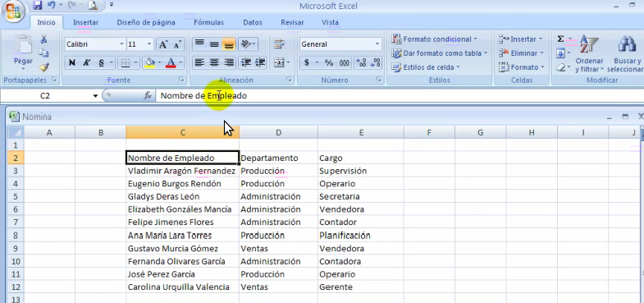Toggle bottom align in Alineación group
Image resolution: width=644 pixels, height=303 pixels.
(229, 44)
